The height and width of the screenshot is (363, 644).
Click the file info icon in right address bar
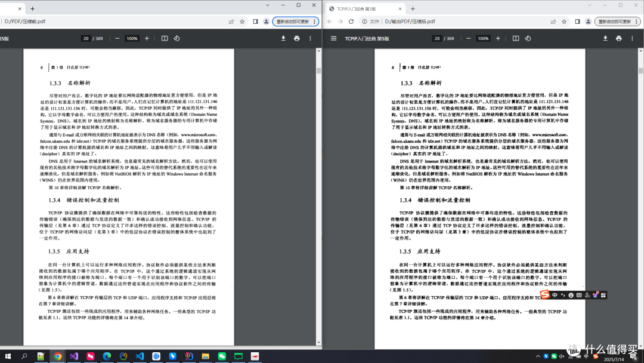[364, 21]
